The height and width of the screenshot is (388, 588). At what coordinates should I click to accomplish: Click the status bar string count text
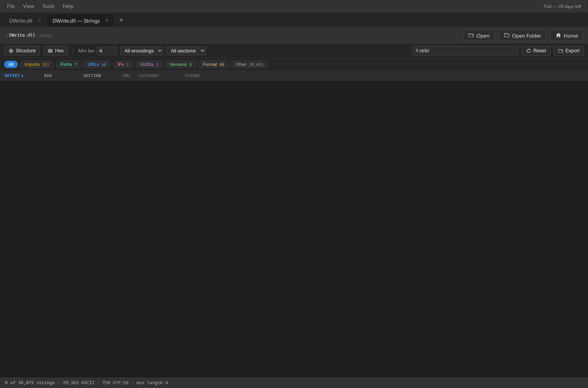86,382
